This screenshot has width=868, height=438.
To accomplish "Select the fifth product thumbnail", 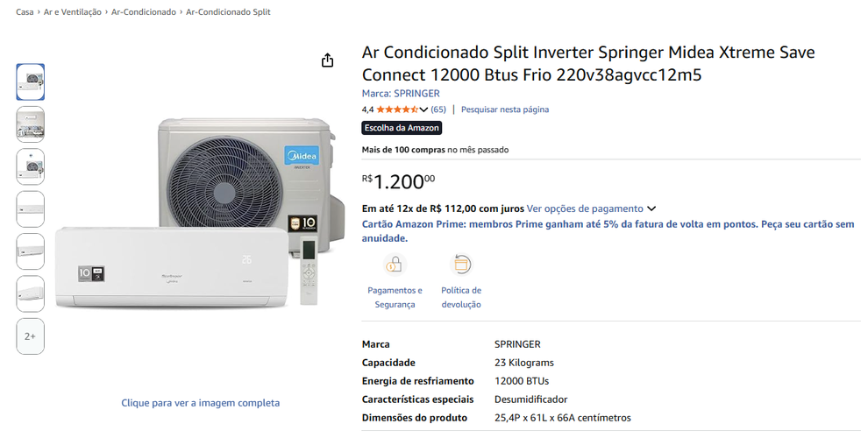I will click(x=31, y=251).
